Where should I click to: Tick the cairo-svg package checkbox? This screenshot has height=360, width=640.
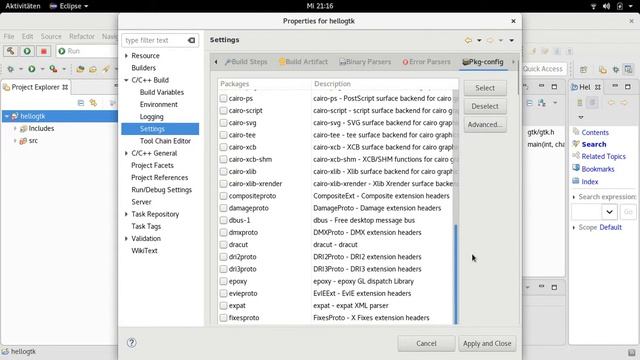tap(223, 123)
